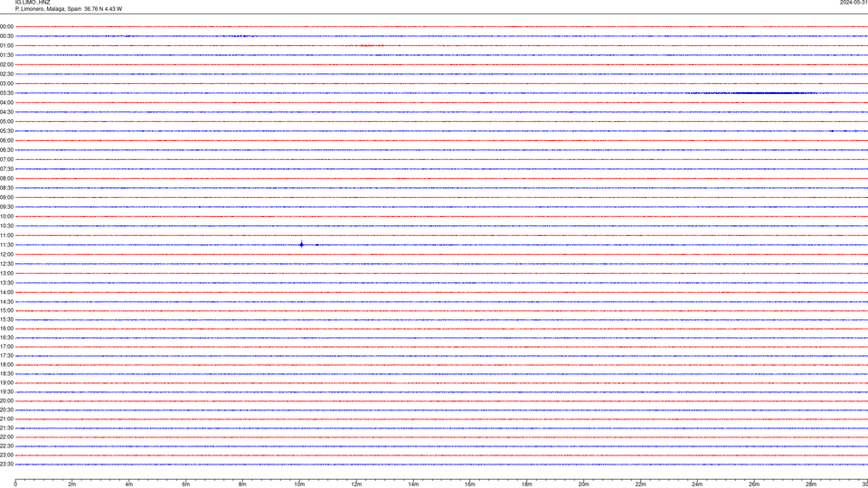Click the 00:00 trace time label

[x=6, y=26]
